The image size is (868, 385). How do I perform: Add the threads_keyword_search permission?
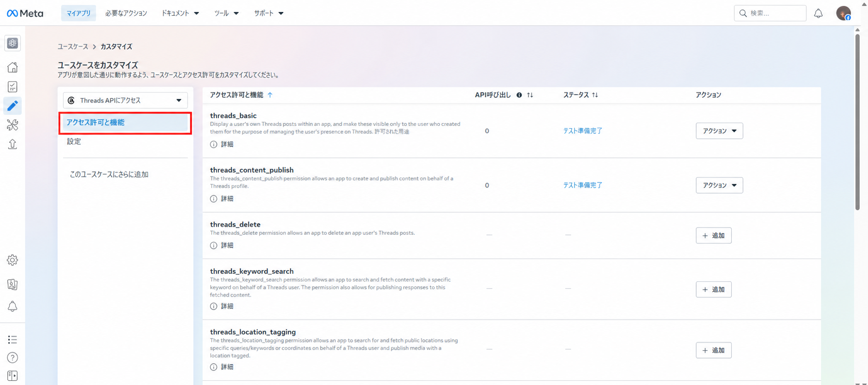point(714,290)
